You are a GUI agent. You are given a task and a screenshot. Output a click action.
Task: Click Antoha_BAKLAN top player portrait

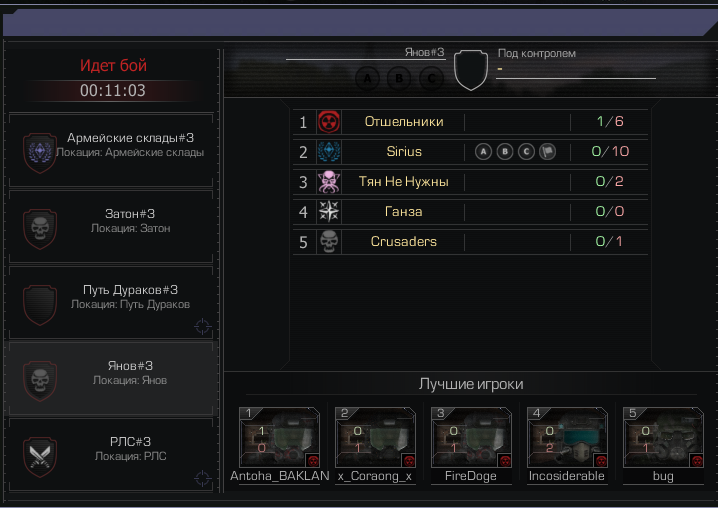[279, 437]
